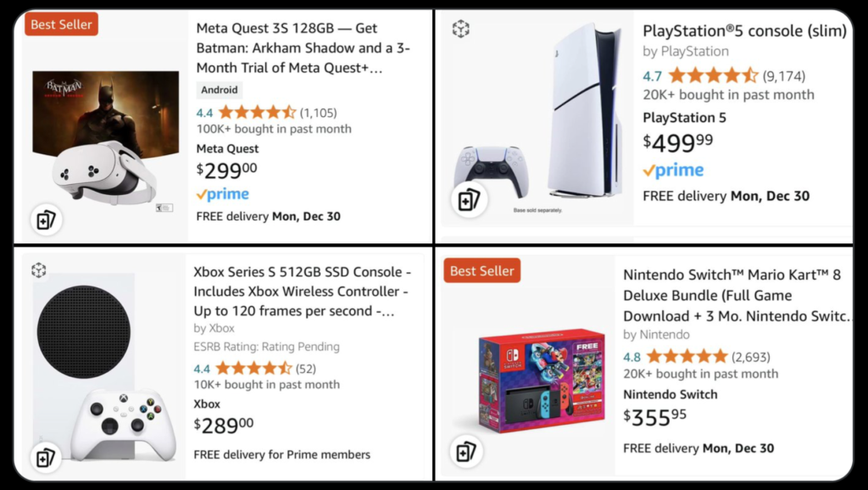The width and height of the screenshot is (868, 490).
Task: Click the PlayStation 5 compare icon
Action: point(469,200)
